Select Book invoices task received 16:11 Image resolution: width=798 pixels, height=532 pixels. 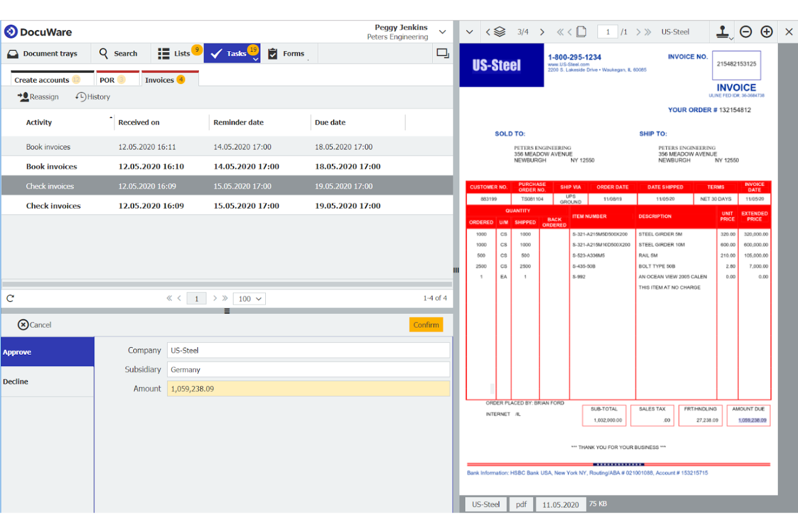coord(227,147)
